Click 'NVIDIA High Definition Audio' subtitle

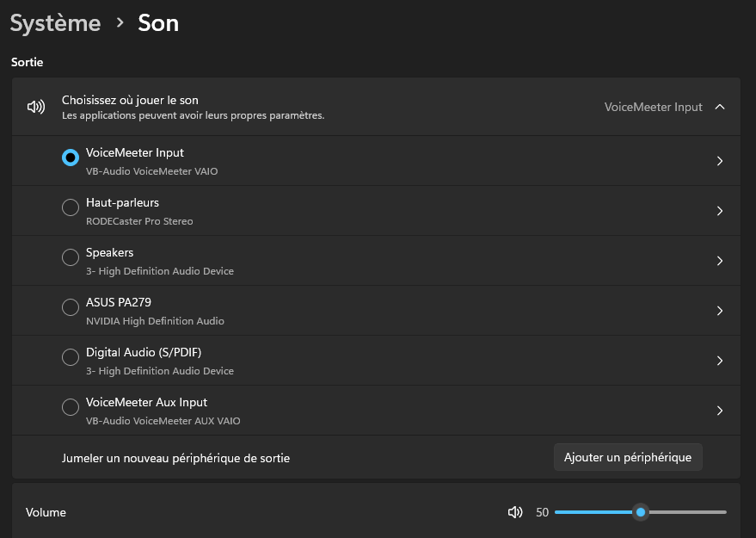point(155,321)
